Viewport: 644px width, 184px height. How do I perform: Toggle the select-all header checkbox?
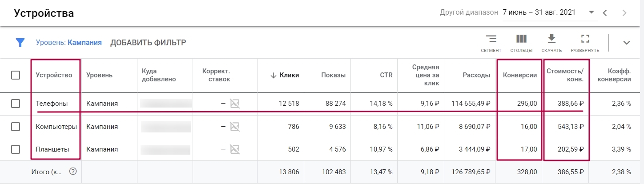click(x=16, y=75)
